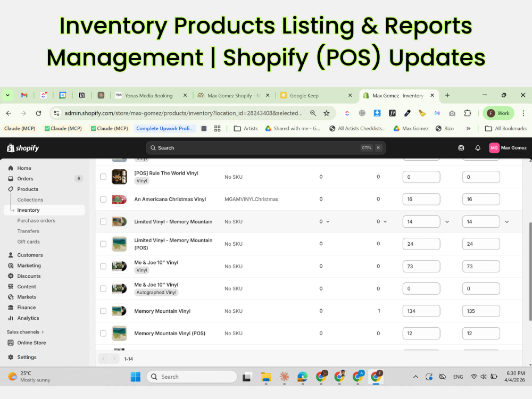Open An Americana Christmas Vinyl link
This screenshot has height=399, width=532.
point(170,199)
